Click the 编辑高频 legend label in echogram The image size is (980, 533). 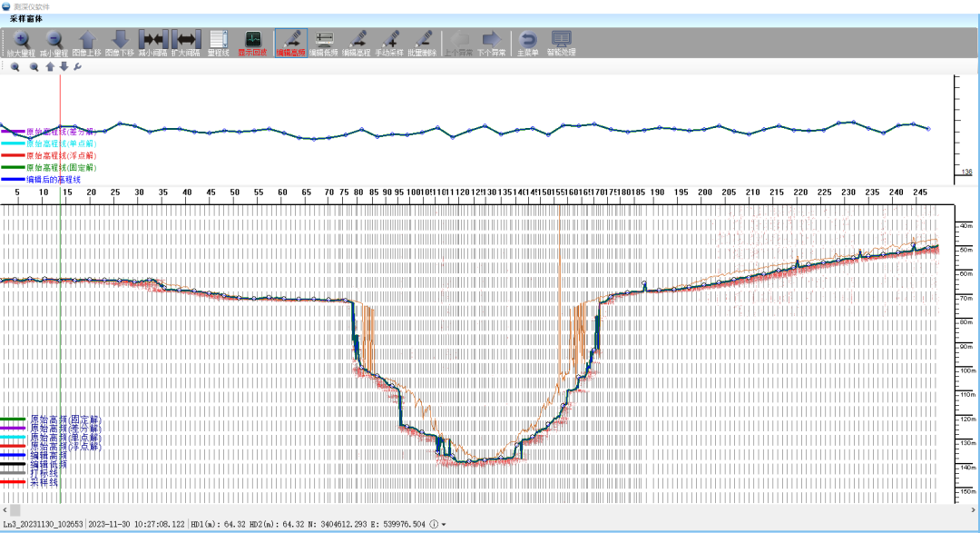[49, 456]
